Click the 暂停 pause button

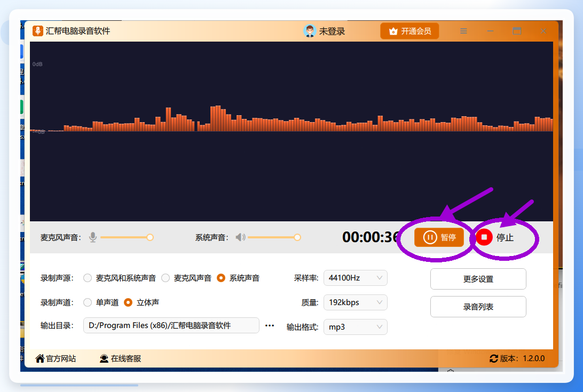[439, 237]
